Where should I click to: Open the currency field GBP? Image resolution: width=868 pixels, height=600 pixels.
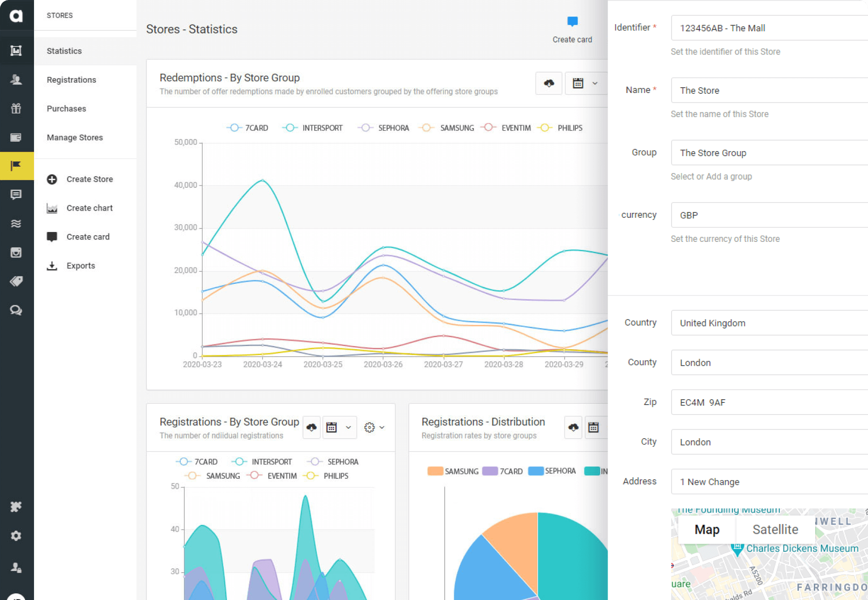pos(770,215)
